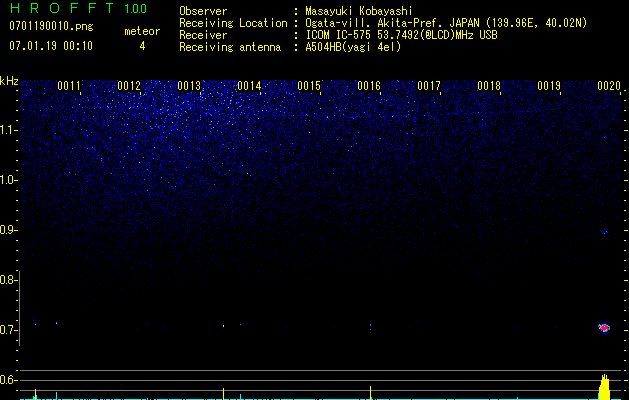The width and height of the screenshot is (629, 400).
Task: Click the 0017 time marker
Action: pyautogui.click(x=429, y=86)
